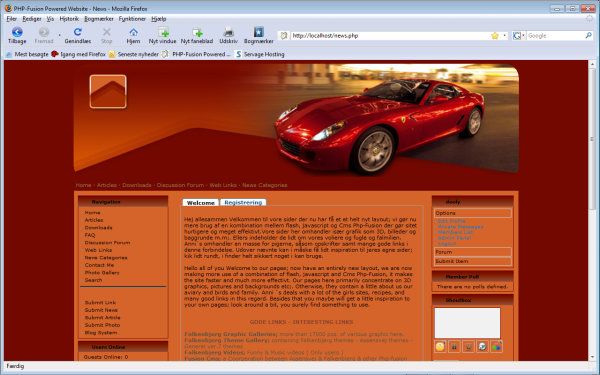Click the address bar URL field
Screen dimensions: 600x375
coord(390,36)
